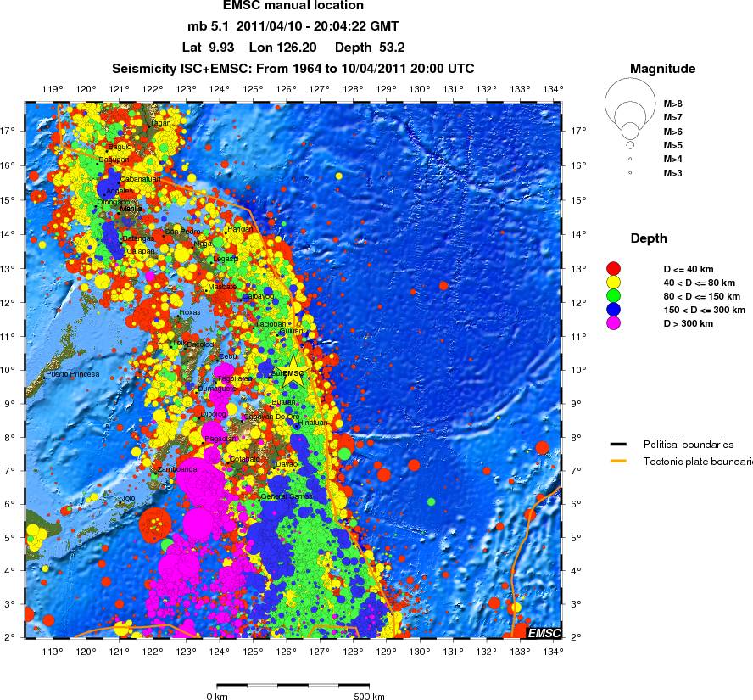Click the bottom axis '119°' longitude label
Image resolution: width=753 pixels, height=700 pixels.
[x=53, y=651]
